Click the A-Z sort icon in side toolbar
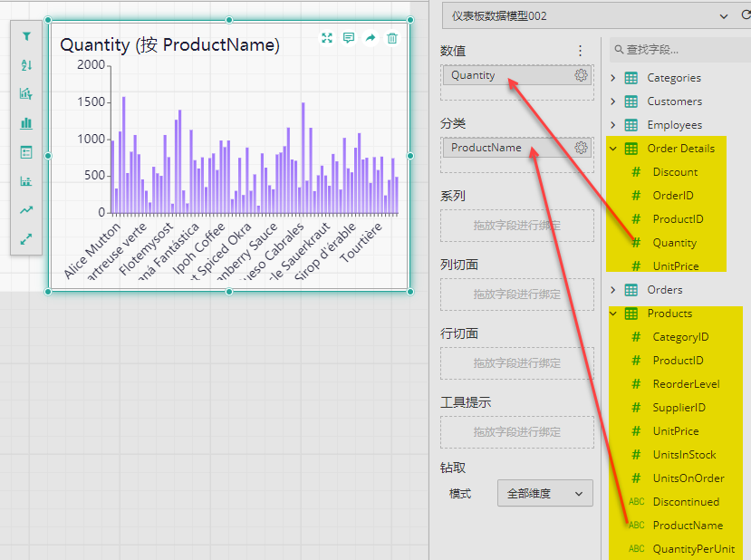Screen dimensions: 751x560 [26, 65]
